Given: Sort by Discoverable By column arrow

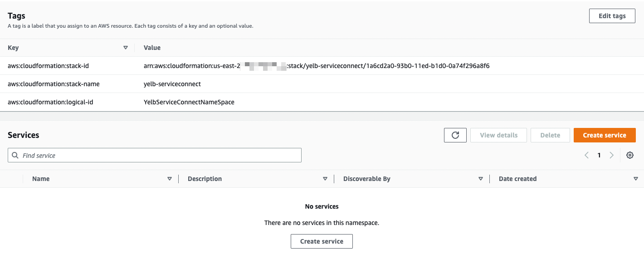Looking at the screenshot, I should click(x=481, y=179).
